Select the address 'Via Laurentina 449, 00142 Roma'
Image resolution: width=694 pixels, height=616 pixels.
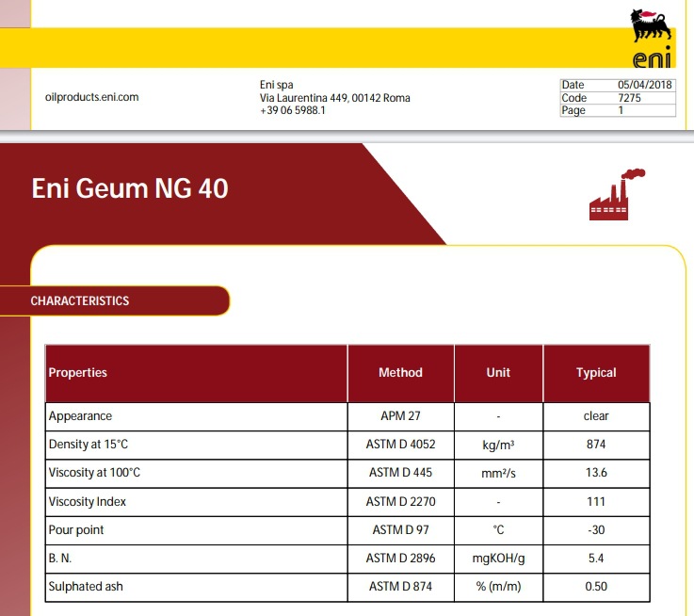pyautogui.click(x=334, y=98)
